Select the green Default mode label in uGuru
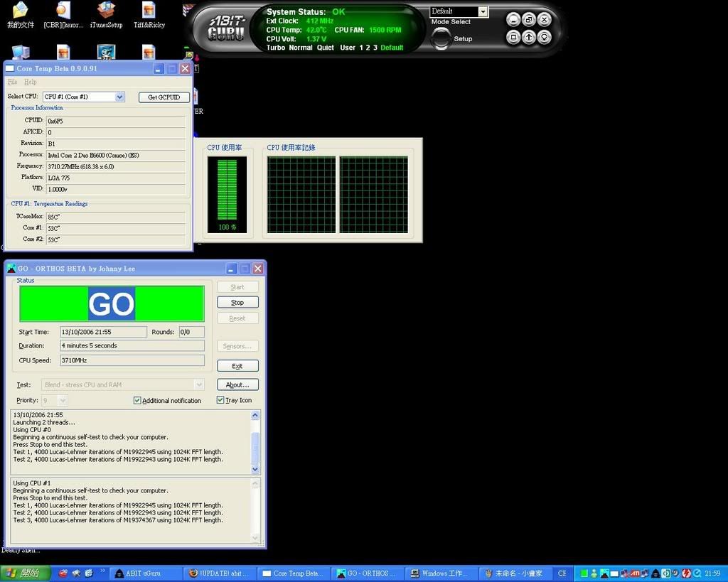The height and width of the screenshot is (582, 728). pos(392,48)
